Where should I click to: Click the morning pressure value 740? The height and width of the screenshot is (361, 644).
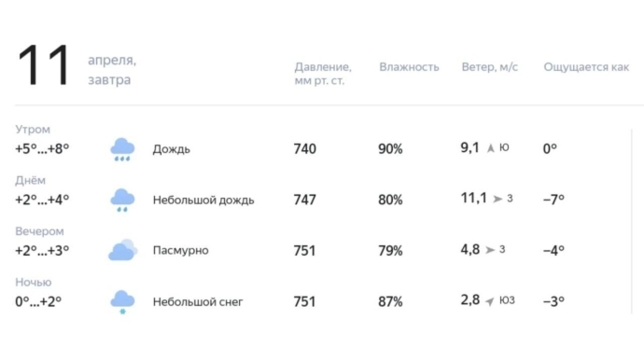coord(305,148)
